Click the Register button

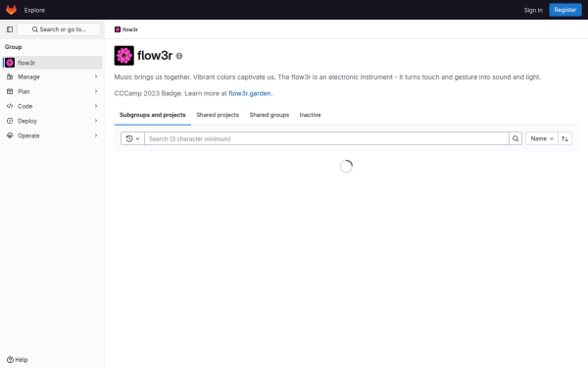(x=565, y=10)
